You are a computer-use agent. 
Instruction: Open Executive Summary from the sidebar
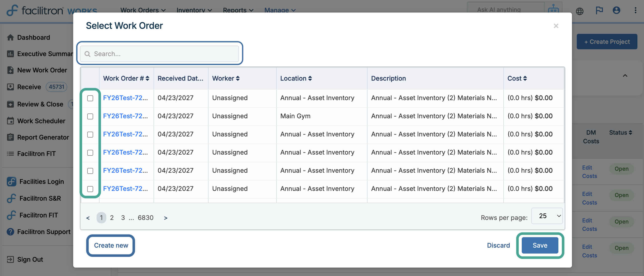click(40, 54)
